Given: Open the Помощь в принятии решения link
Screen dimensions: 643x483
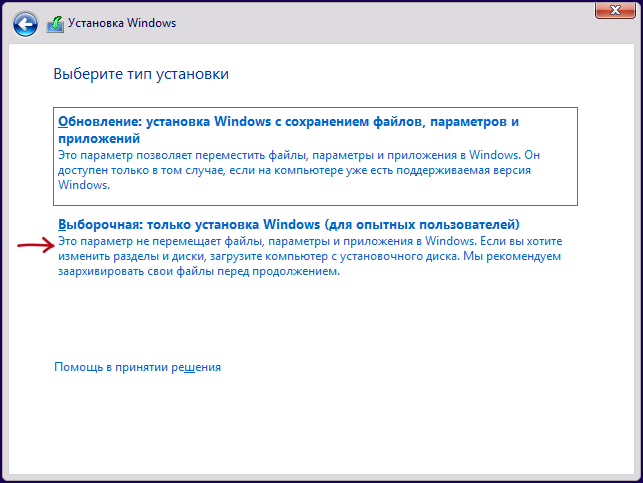Looking at the screenshot, I should 137,367.
